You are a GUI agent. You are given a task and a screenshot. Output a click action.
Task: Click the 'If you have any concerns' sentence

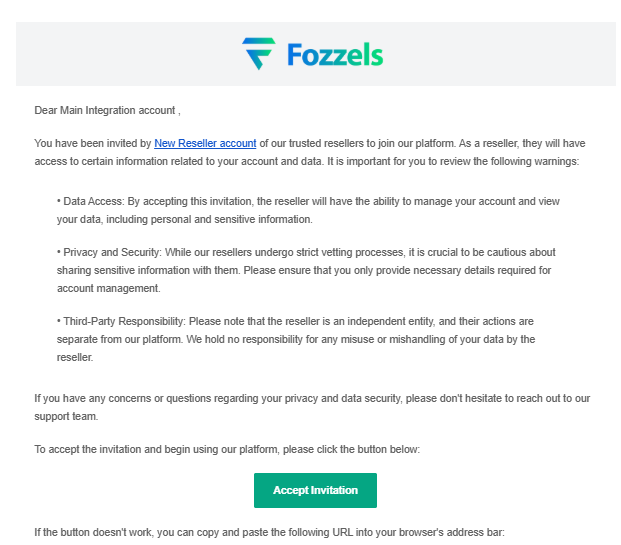(312, 398)
